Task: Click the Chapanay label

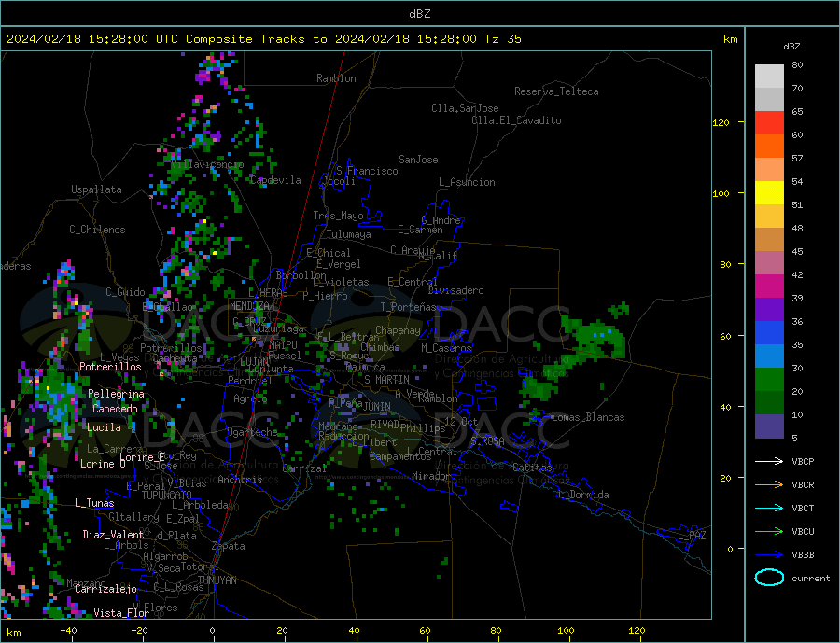Action: click(x=398, y=330)
